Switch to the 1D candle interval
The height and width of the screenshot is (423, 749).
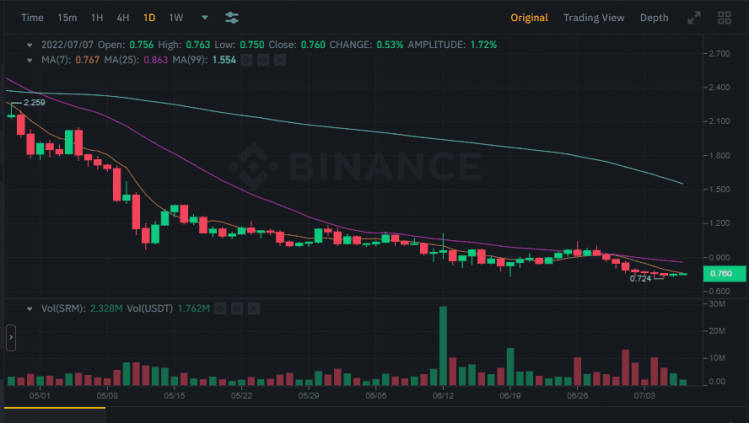coord(149,18)
